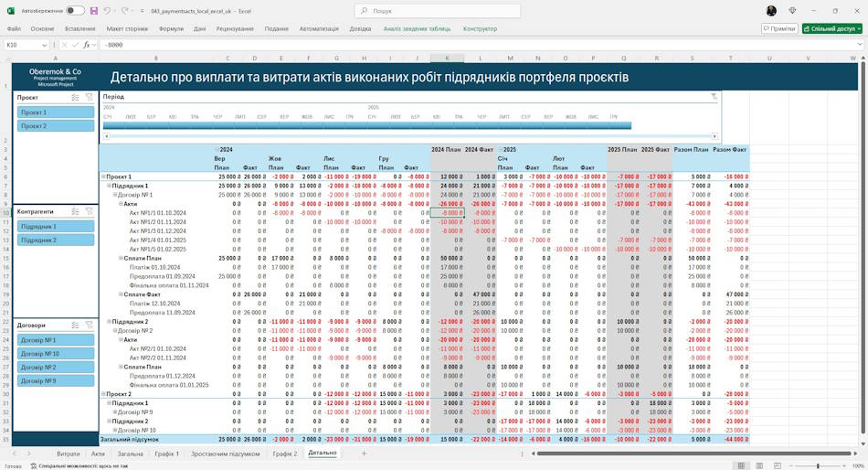Open the Конструктор ribbon tab
This screenshot has height=470, width=868.
pyautogui.click(x=480, y=28)
